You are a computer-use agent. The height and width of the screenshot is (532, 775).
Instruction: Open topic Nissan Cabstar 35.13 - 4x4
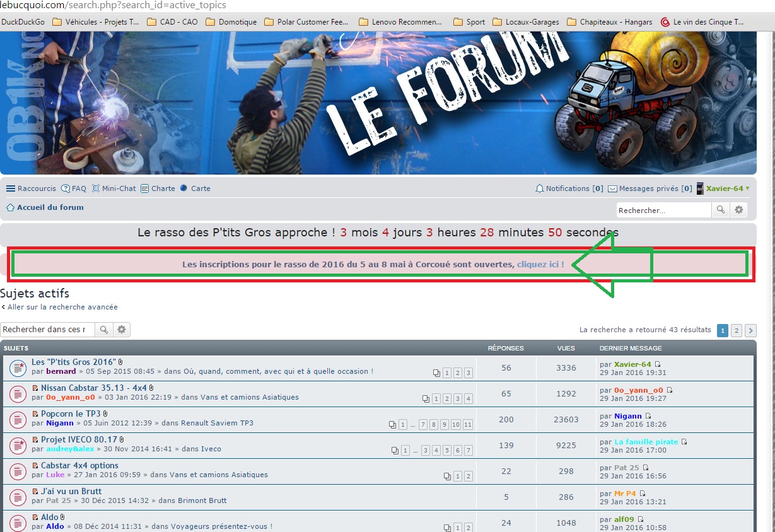click(x=93, y=388)
